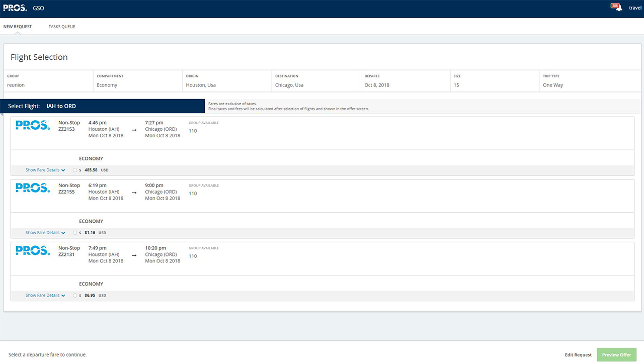Click the PROS airline logo for flight ZZ2155

[x=33, y=188]
